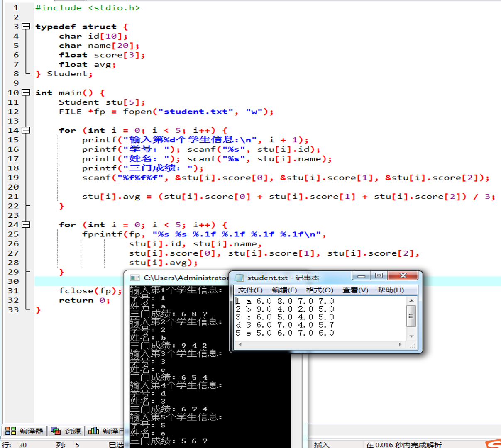The height and width of the screenshot is (448, 501).
Task: Click Notepad row '5 e 5.0 6.0 7.0 6.0'
Action: coord(285,333)
